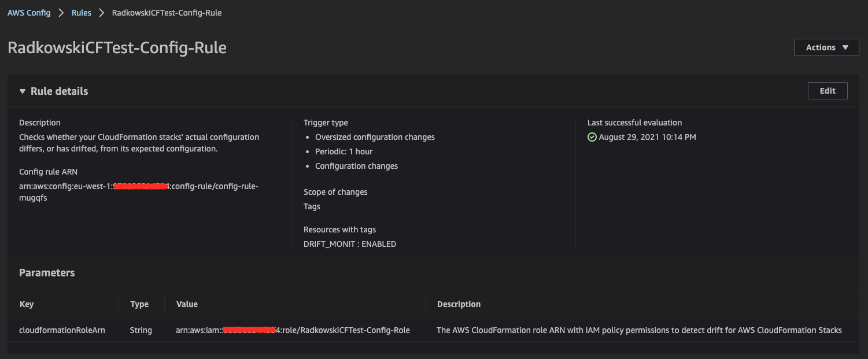Click the Rule details section heading
868x359 pixels.
60,91
